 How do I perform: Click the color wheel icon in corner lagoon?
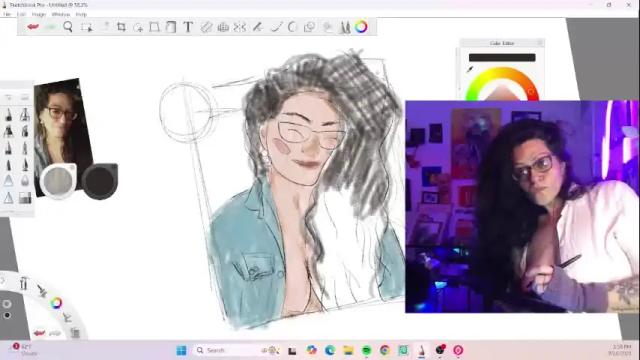click(56, 302)
